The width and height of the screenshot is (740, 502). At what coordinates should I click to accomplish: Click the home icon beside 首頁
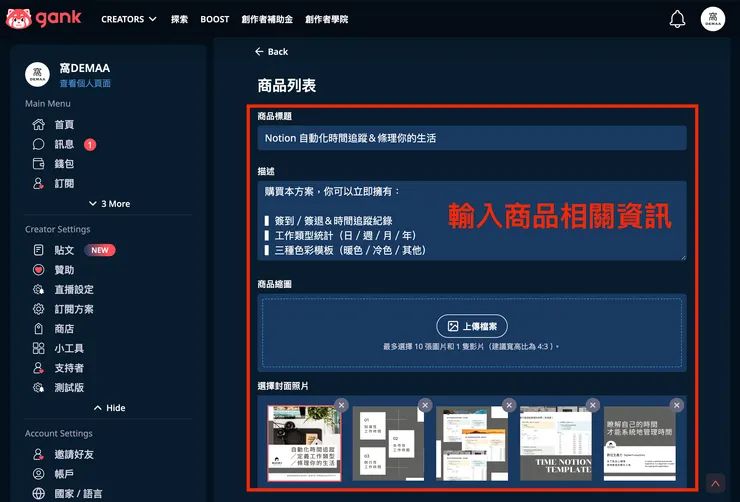coord(39,125)
